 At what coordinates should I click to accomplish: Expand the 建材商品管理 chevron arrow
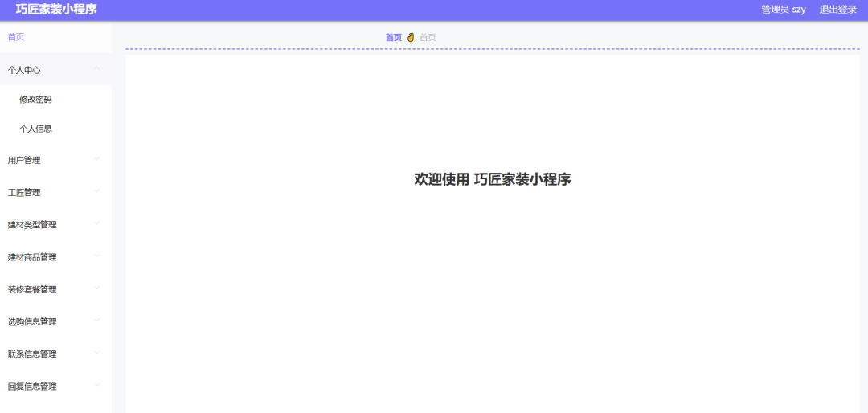click(x=97, y=256)
